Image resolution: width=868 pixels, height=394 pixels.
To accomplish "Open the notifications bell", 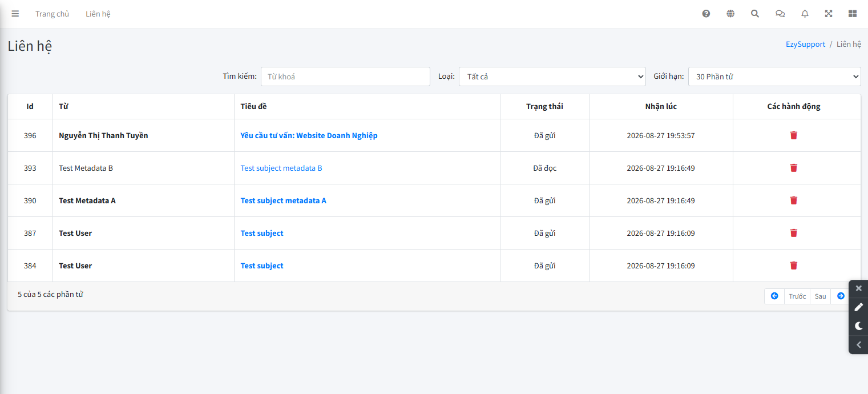I will click(x=805, y=14).
